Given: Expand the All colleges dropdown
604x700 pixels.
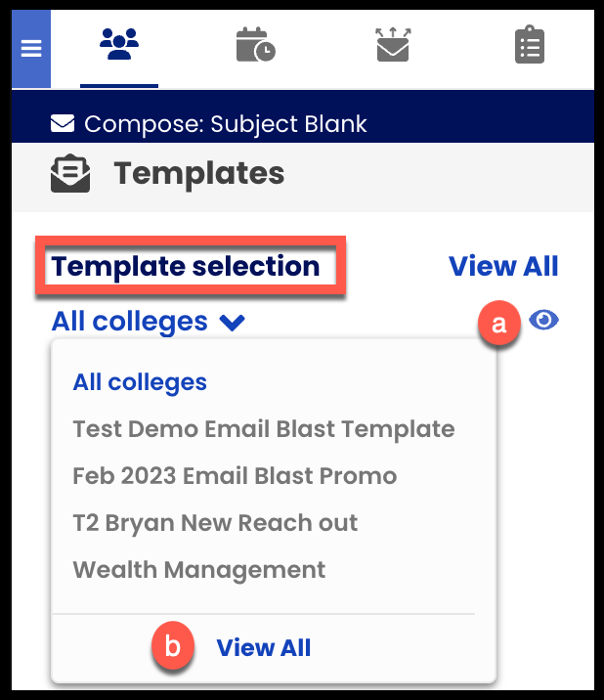Looking at the screenshot, I should pyautogui.click(x=130, y=321).
